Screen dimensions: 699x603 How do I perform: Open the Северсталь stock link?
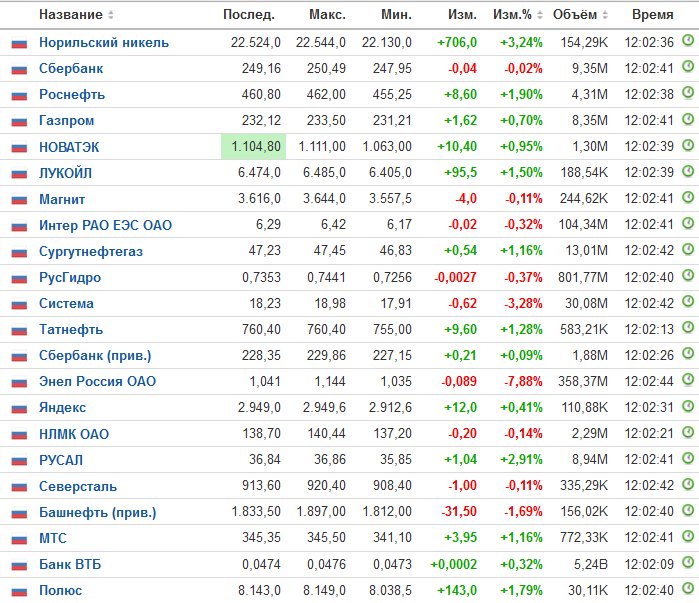78,486
